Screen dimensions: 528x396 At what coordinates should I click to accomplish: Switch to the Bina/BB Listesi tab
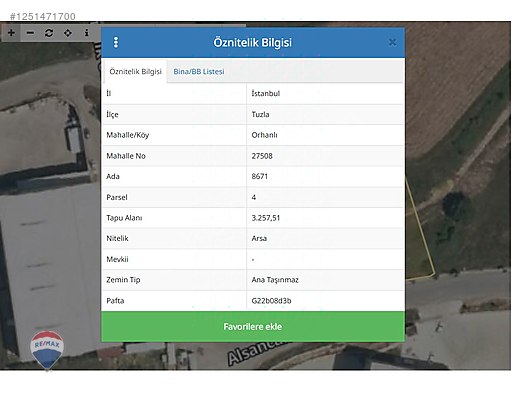[199, 71]
